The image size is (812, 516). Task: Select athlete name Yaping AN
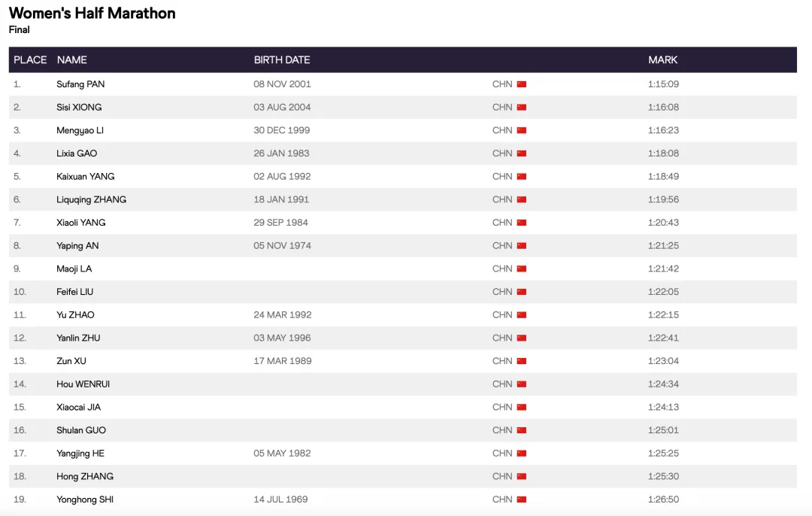click(x=77, y=246)
